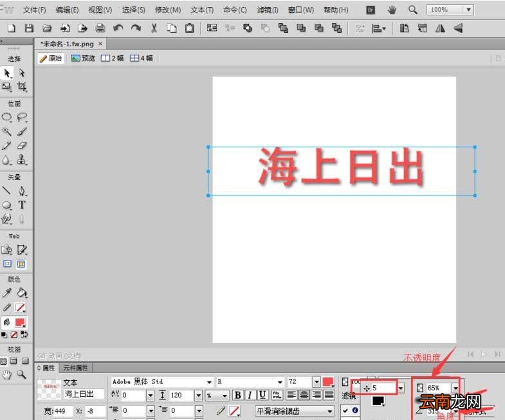Close the 未命名-1.fw.png document tab
505x420 pixels.
tap(100, 44)
